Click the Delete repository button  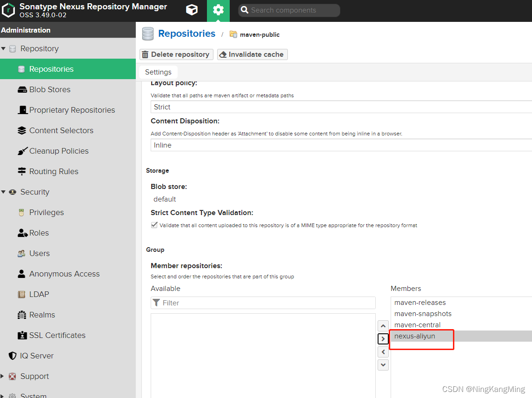(176, 54)
